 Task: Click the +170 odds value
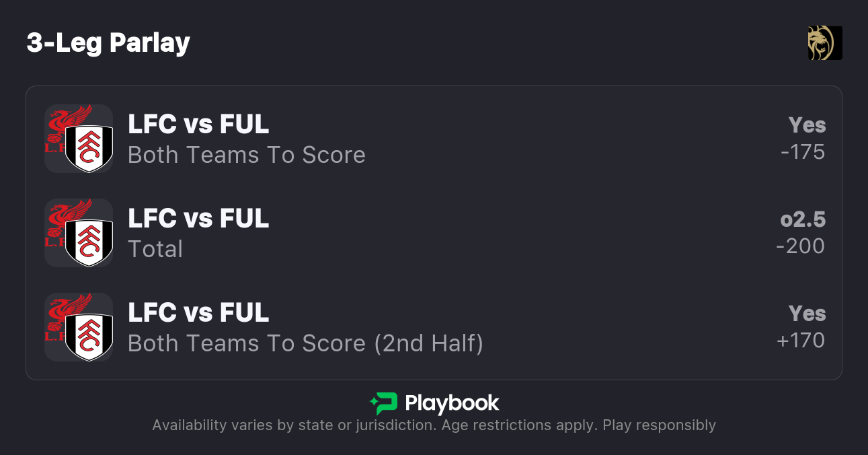[x=801, y=341]
